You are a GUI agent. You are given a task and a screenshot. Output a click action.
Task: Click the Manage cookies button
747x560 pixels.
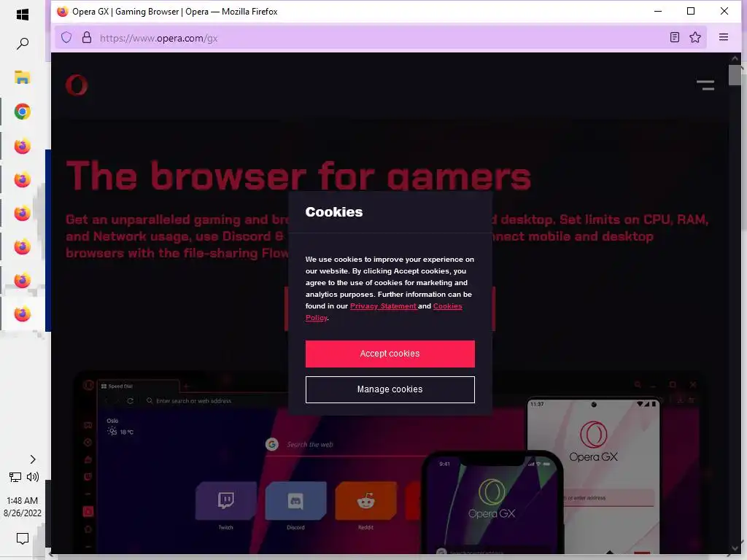(390, 389)
